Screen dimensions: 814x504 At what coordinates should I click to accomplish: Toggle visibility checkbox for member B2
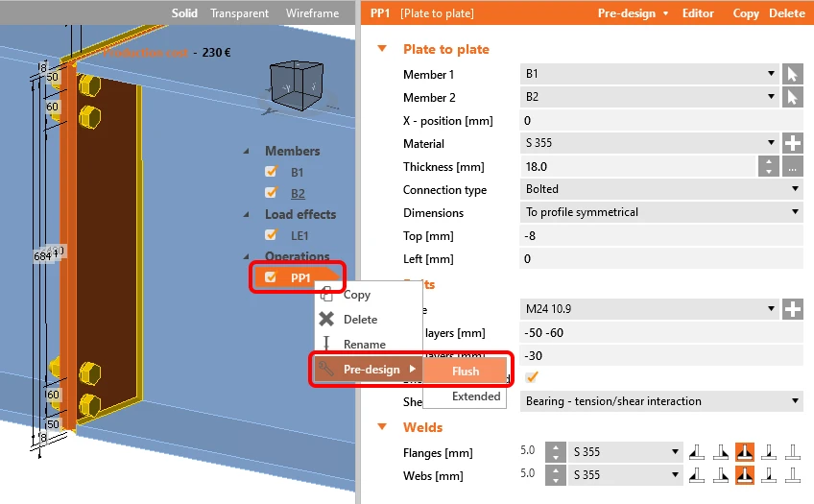click(271, 193)
